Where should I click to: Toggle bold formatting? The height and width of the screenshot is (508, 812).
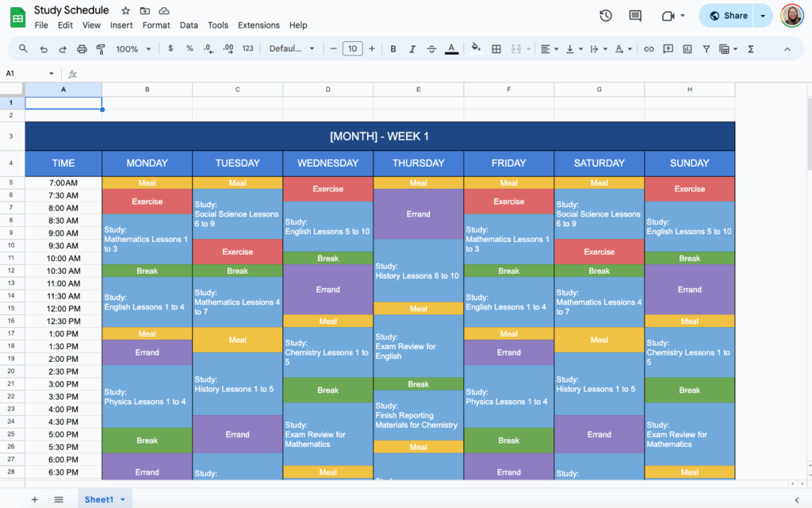[393, 48]
